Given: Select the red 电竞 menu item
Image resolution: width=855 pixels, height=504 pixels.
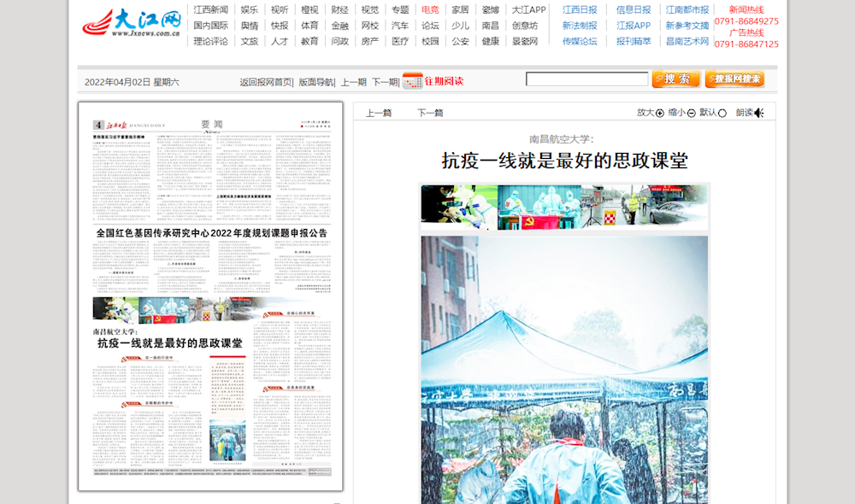Looking at the screenshot, I should click(430, 10).
